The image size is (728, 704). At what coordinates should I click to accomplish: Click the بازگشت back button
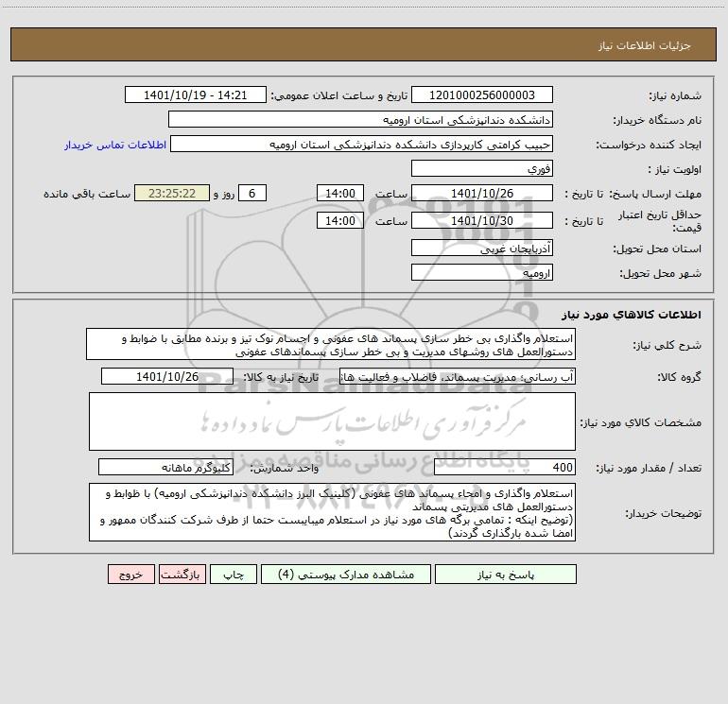pyautogui.click(x=182, y=575)
